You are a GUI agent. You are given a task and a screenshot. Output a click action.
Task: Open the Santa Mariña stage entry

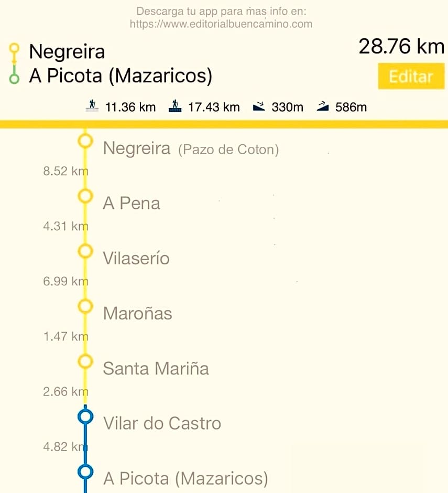click(x=156, y=368)
